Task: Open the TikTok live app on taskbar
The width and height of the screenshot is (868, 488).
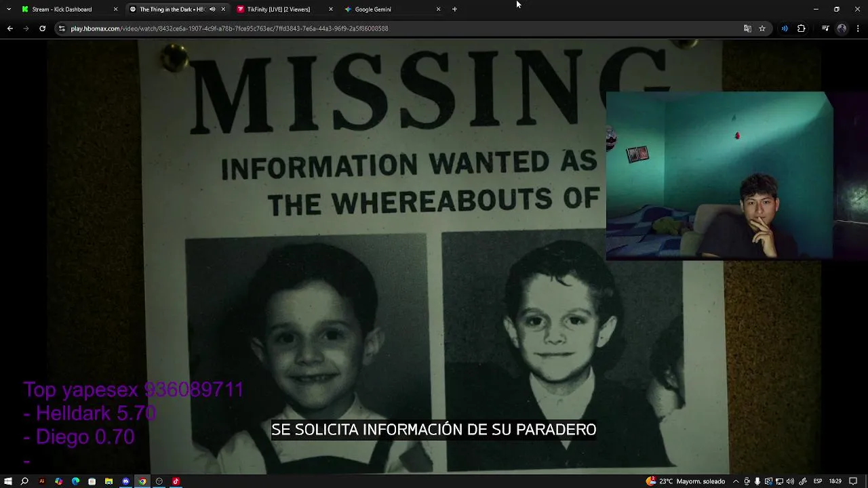Action: tap(176, 481)
